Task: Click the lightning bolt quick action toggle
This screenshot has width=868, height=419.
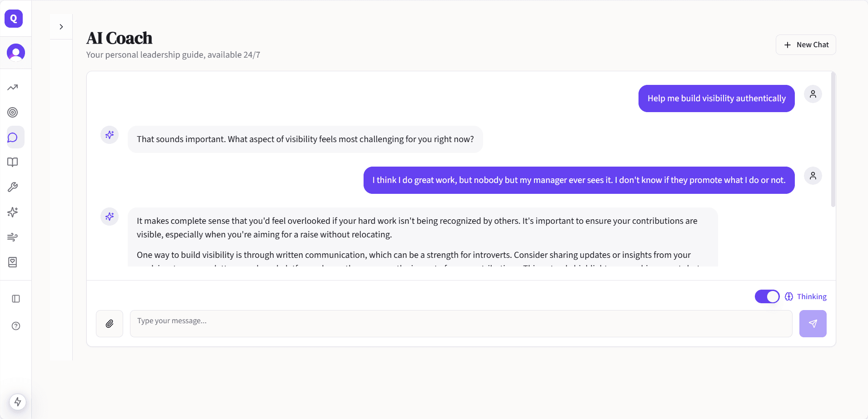Action: click(x=18, y=402)
